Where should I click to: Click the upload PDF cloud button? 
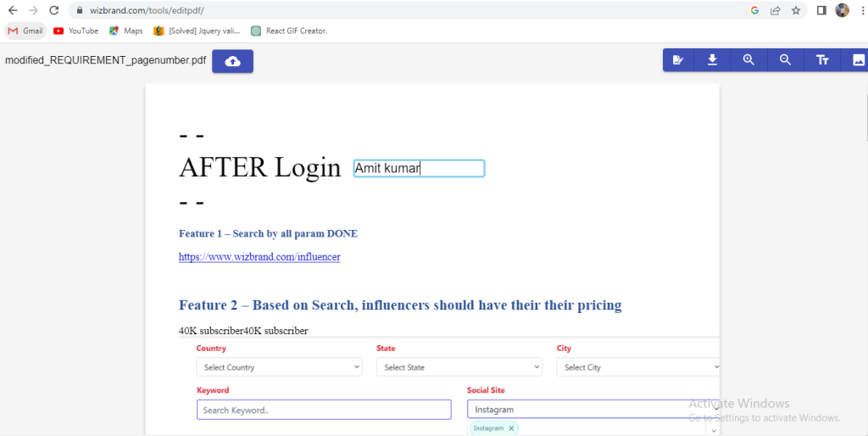(232, 61)
